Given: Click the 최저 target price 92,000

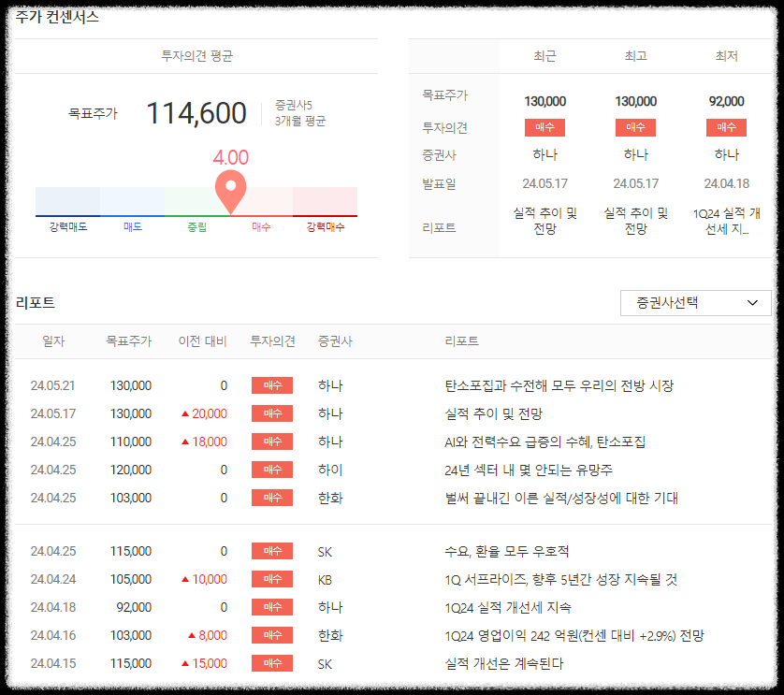Looking at the screenshot, I should click(x=727, y=102).
